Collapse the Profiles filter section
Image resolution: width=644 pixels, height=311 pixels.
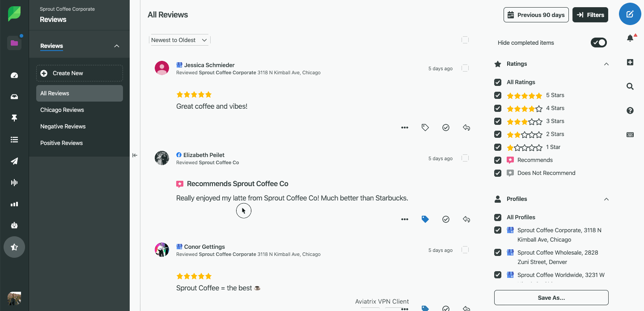click(606, 199)
